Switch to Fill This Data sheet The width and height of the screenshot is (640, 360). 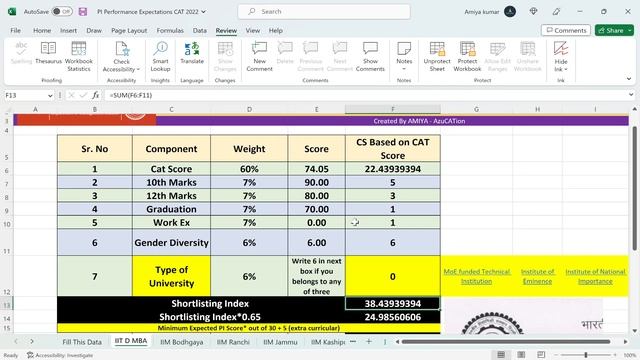82,342
